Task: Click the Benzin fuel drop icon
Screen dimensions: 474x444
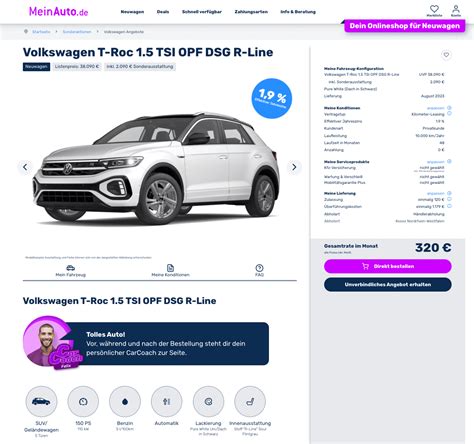Action: click(x=125, y=402)
